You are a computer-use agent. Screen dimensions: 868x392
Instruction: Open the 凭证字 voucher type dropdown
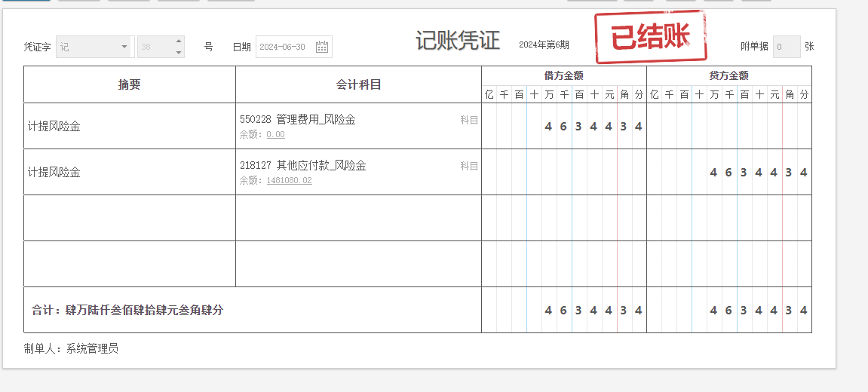pyautogui.click(x=124, y=47)
